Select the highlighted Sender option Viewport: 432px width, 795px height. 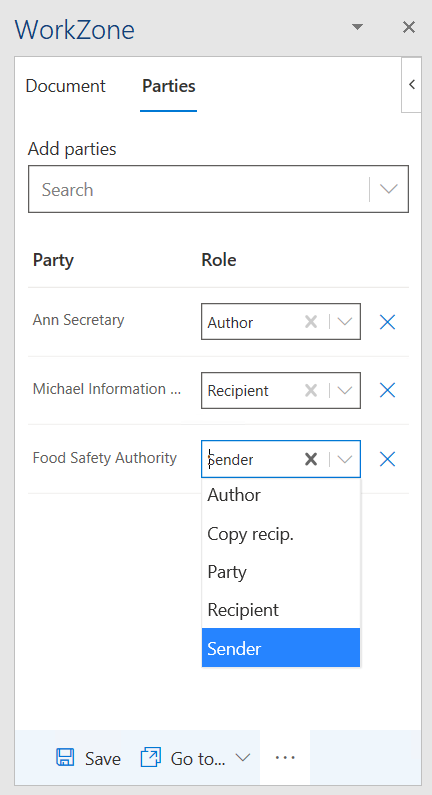point(281,648)
